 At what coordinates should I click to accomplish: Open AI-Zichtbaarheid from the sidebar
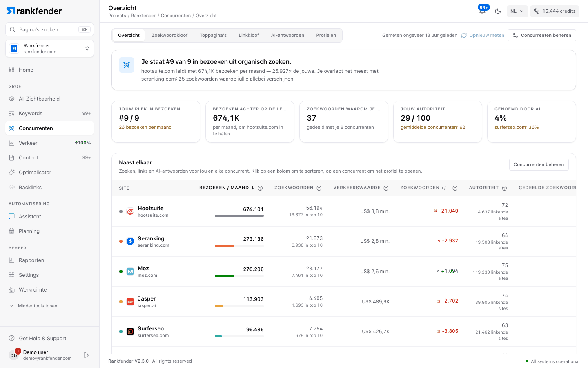pos(49,99)
